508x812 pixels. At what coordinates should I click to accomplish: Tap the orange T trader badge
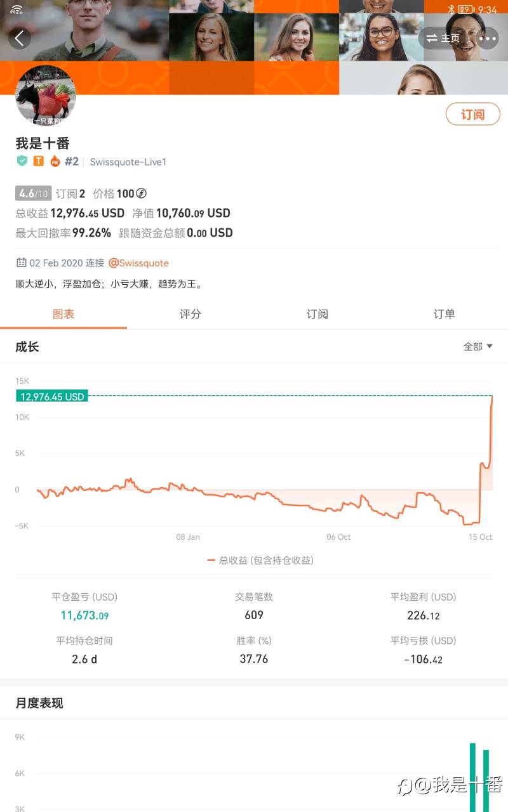coord(38,161)
